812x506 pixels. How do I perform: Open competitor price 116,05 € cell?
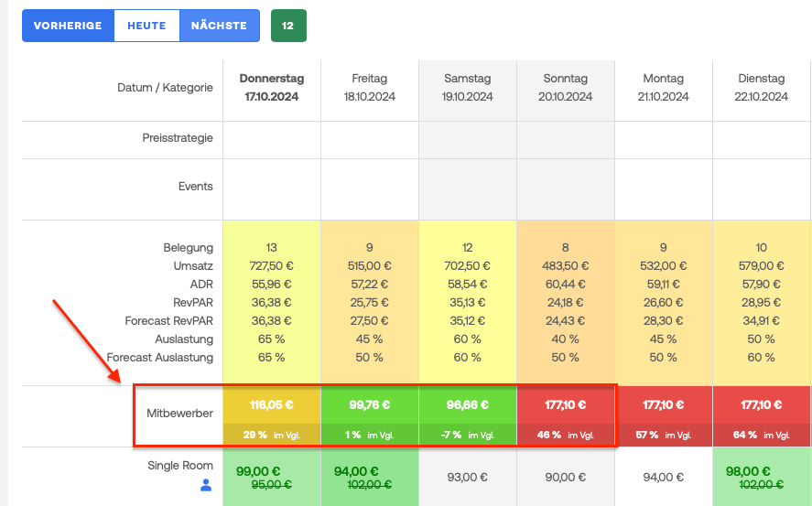(x=272, y=404)
